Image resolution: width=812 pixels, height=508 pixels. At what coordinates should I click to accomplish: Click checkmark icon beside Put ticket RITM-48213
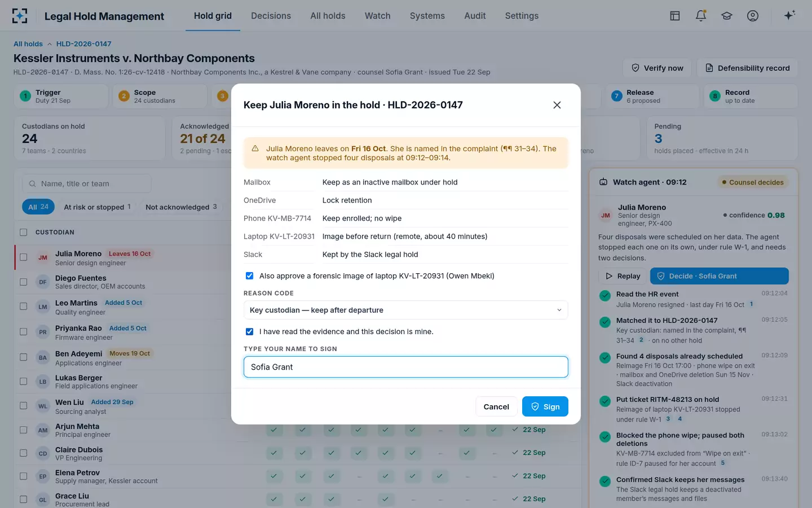[x=605, y=401]
